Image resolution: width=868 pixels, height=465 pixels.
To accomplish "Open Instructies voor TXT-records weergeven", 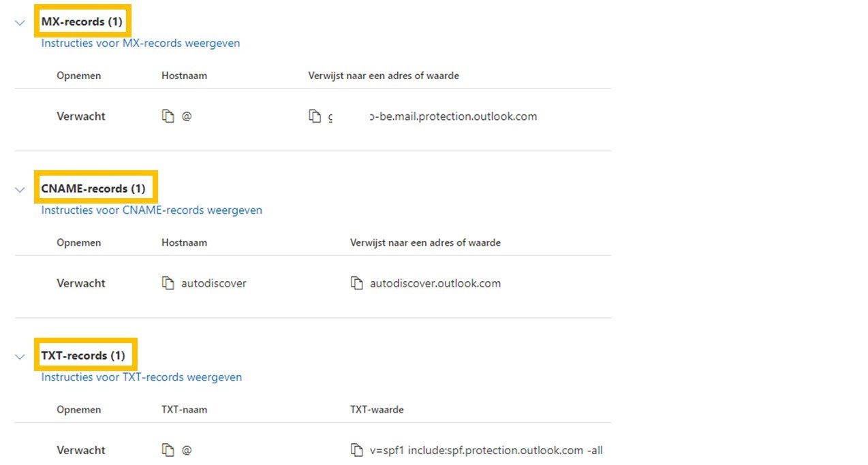I will click(x=141, y=376).
